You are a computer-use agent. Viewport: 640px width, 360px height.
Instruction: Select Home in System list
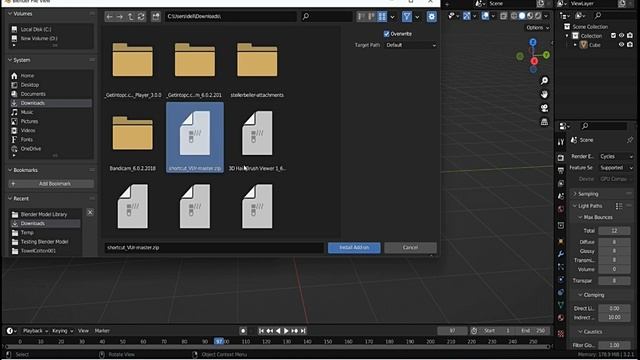27,76
